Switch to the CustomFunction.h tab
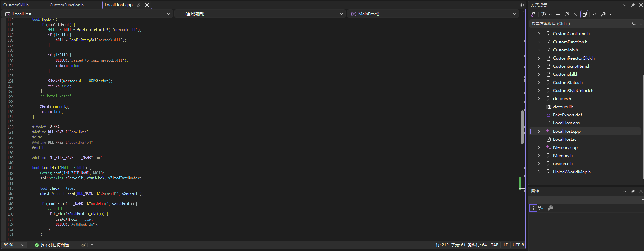 [x=67, y=5]
